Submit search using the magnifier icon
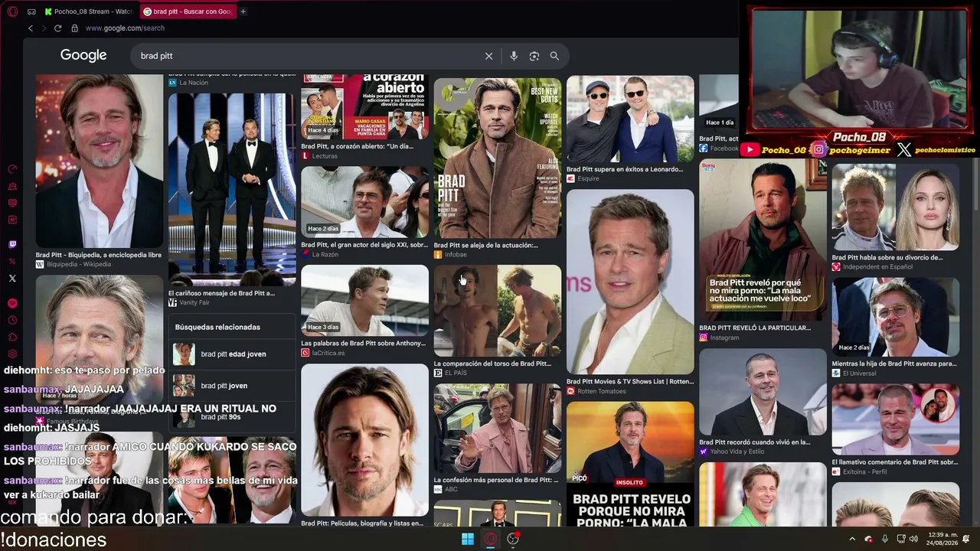Viewport: 980px width, 551px height. [554, 56]
